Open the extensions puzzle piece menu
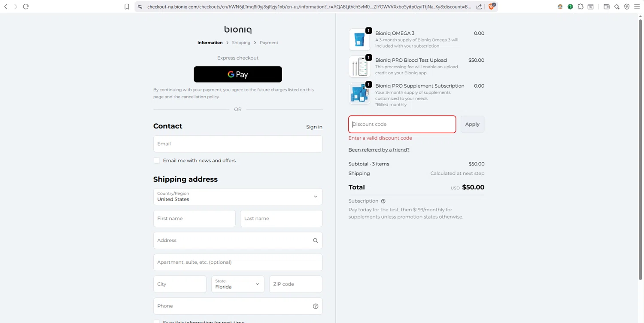 click(580, 6)
